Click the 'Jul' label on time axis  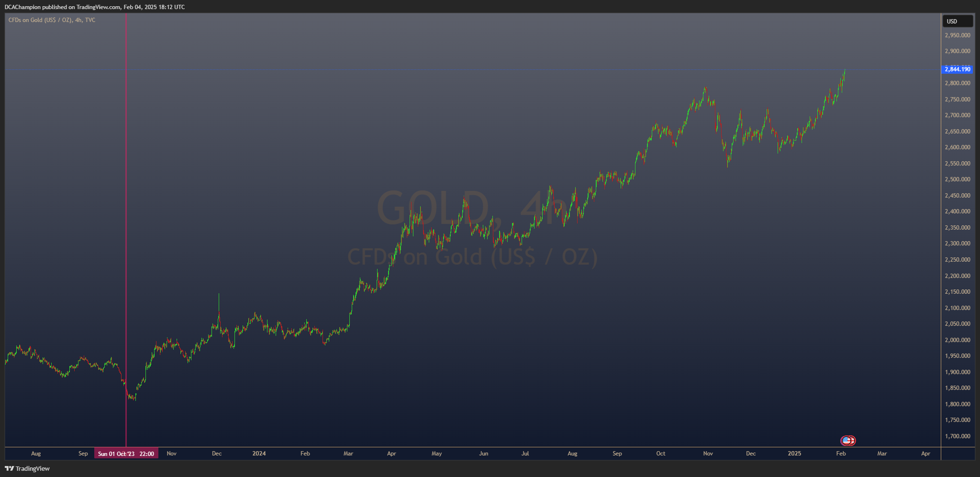(525, 454)
